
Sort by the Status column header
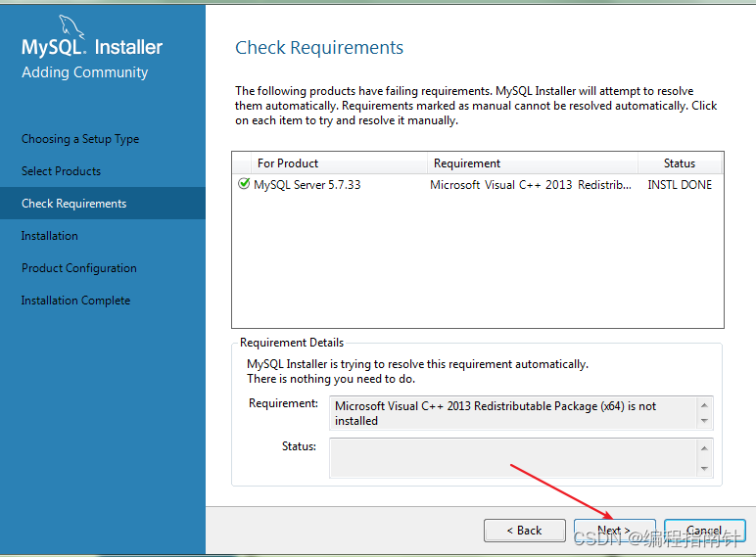tap(680, 163)
